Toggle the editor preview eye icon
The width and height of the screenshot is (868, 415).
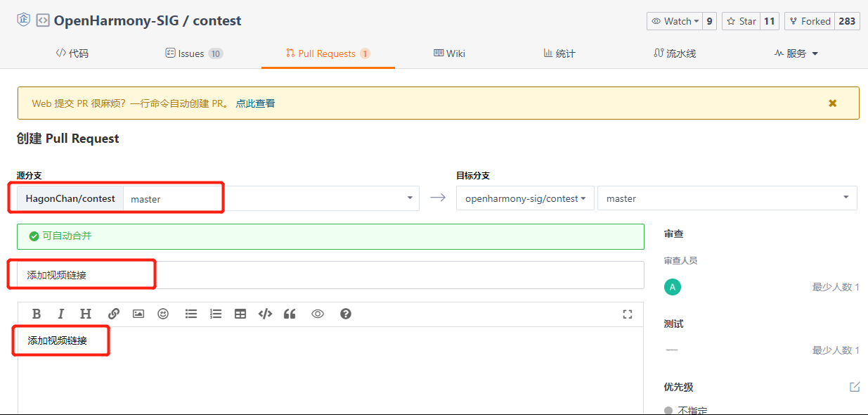318,314
